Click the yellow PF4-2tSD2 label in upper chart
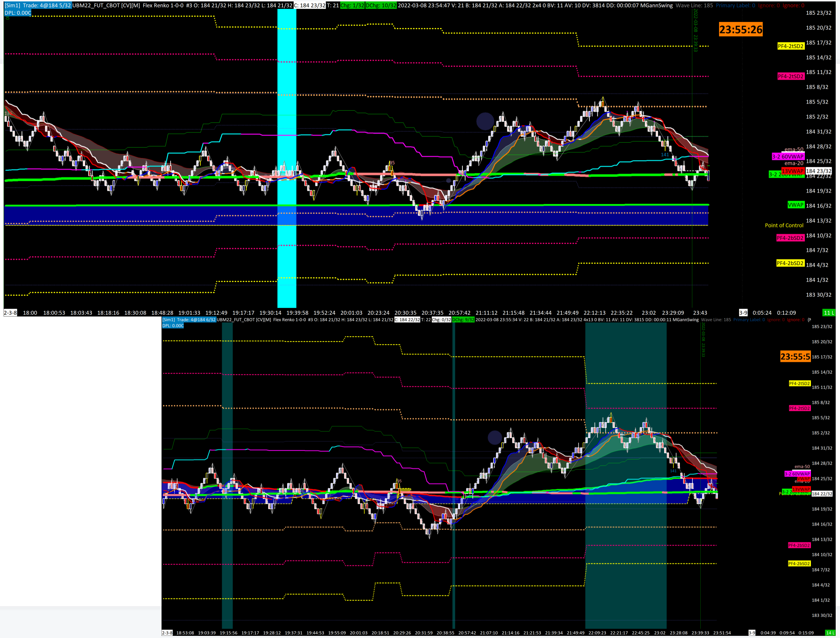This screenshot has height=638, width=840. pyautogui.click(x=790, y=46)
